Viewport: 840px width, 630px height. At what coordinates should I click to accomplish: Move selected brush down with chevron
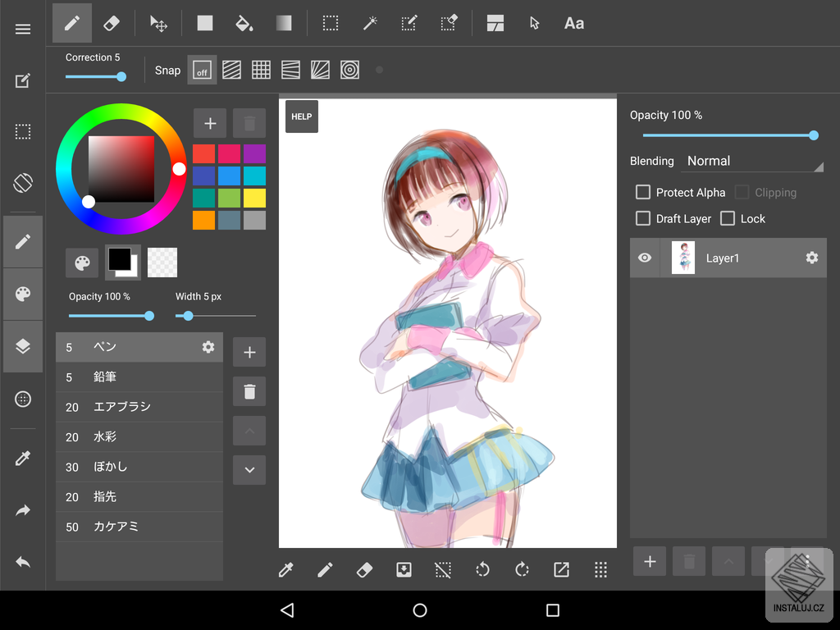pos(249,470)
